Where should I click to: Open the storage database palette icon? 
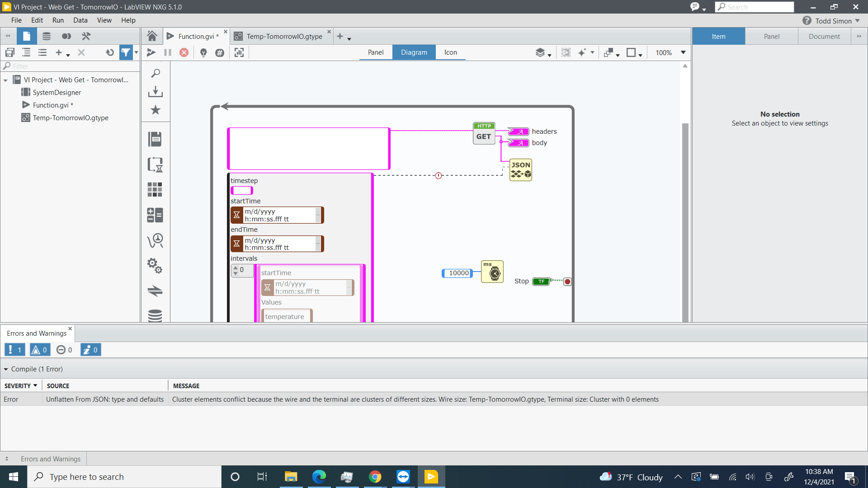click(155, 315)
